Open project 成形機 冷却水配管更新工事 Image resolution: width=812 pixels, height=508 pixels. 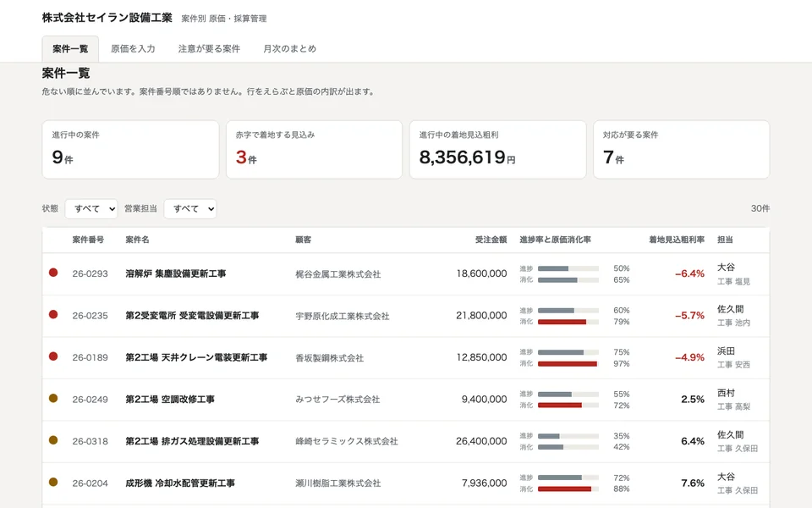180,483
